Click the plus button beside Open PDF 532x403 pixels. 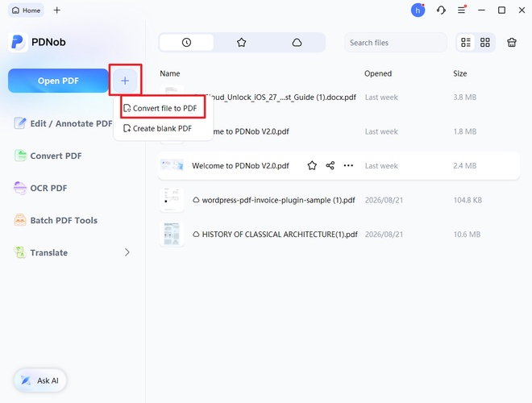[x=125, y=81]
